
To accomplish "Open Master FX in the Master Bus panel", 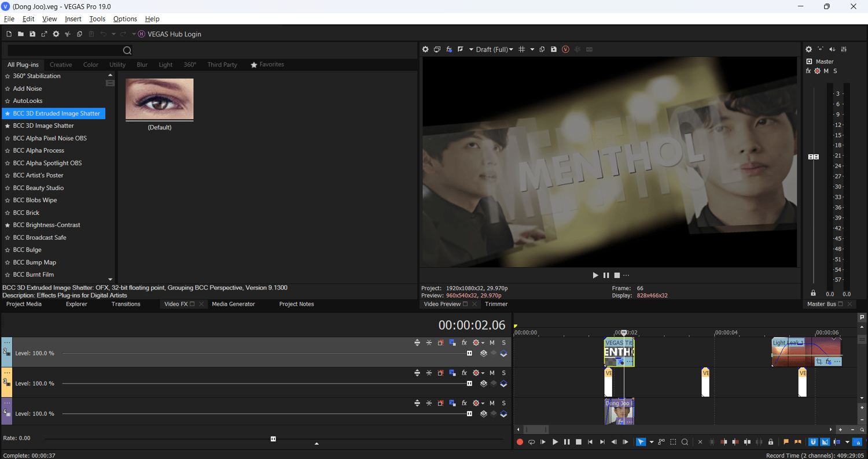I will point(808,71).
